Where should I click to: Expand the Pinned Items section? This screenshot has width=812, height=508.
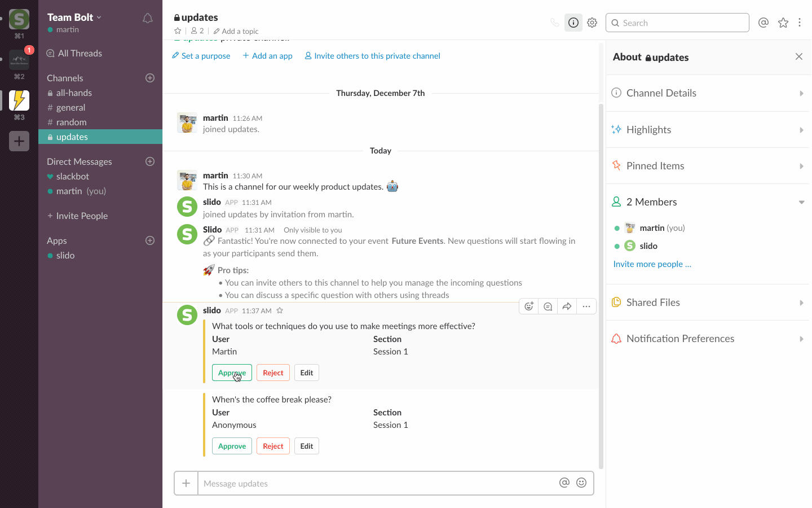708,166
